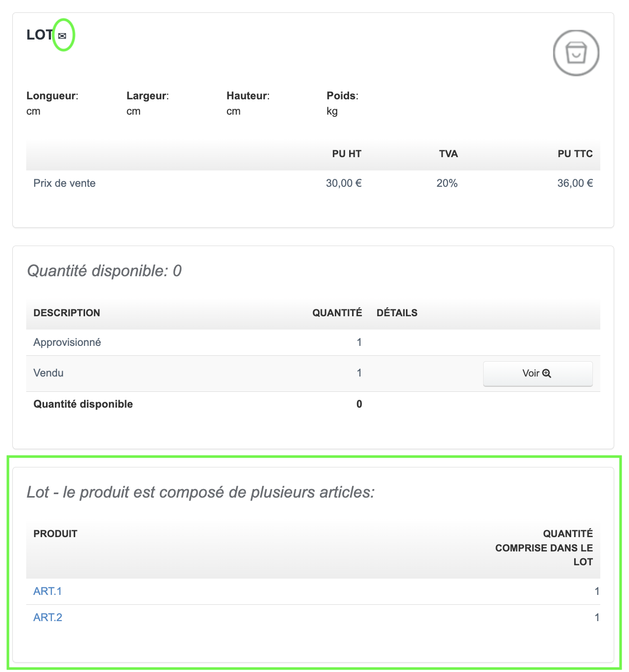
Task: Click the Longueur dimension label
Action: point(52,96)
